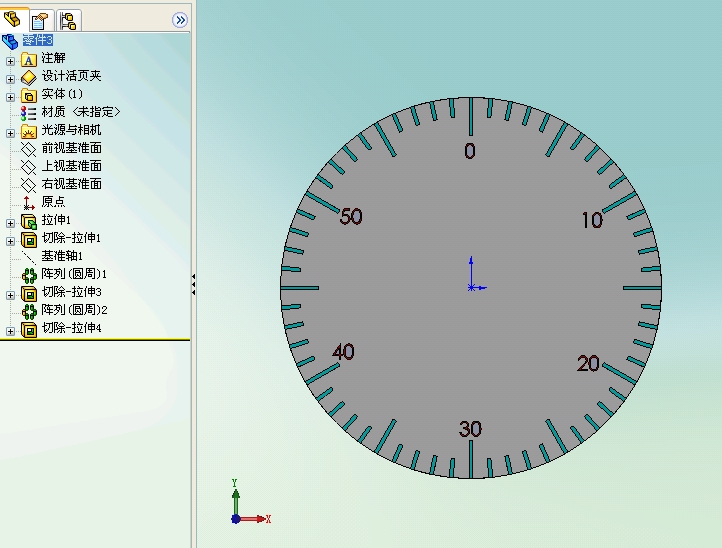
Task: Click the engraved number 0 on the dial
Action: point(470,151)
